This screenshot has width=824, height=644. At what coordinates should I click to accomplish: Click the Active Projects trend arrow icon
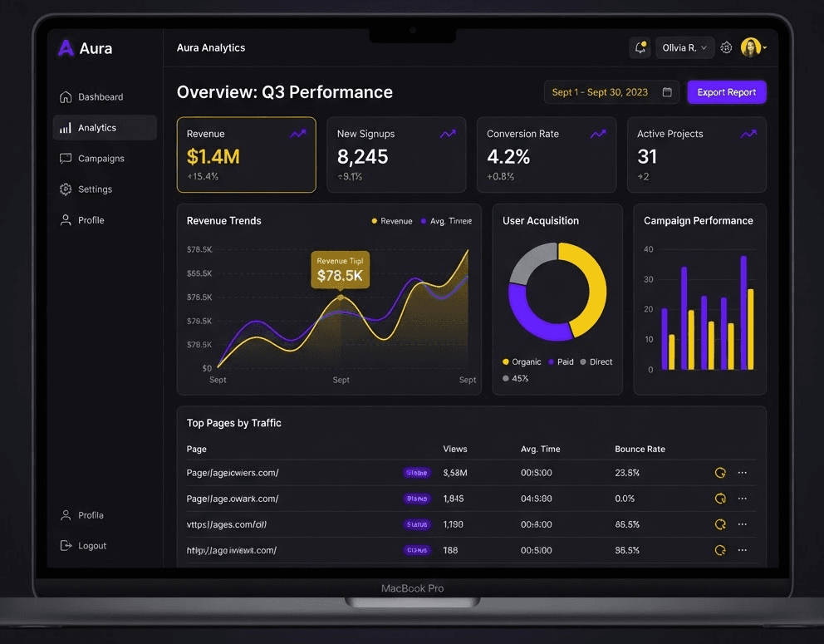coord(748,134)
